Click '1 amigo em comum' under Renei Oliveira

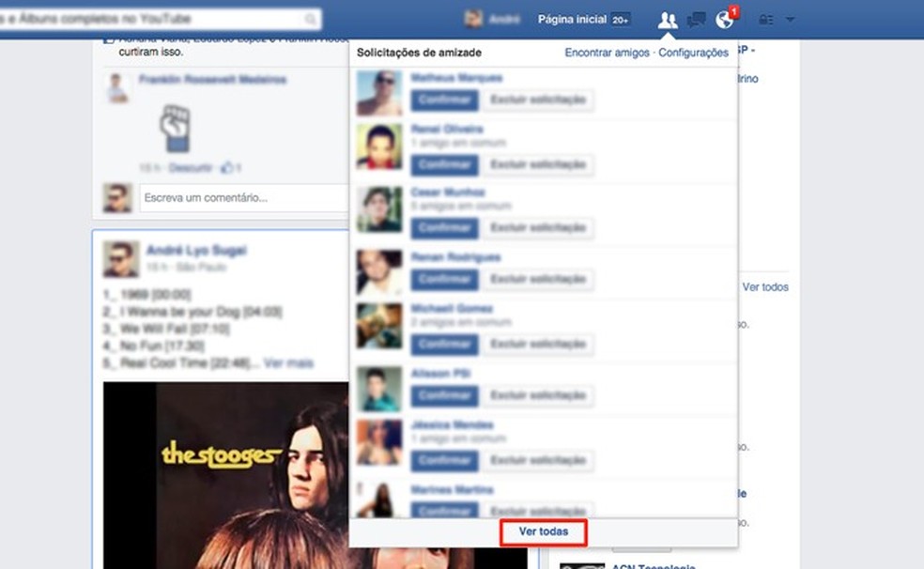458,143
